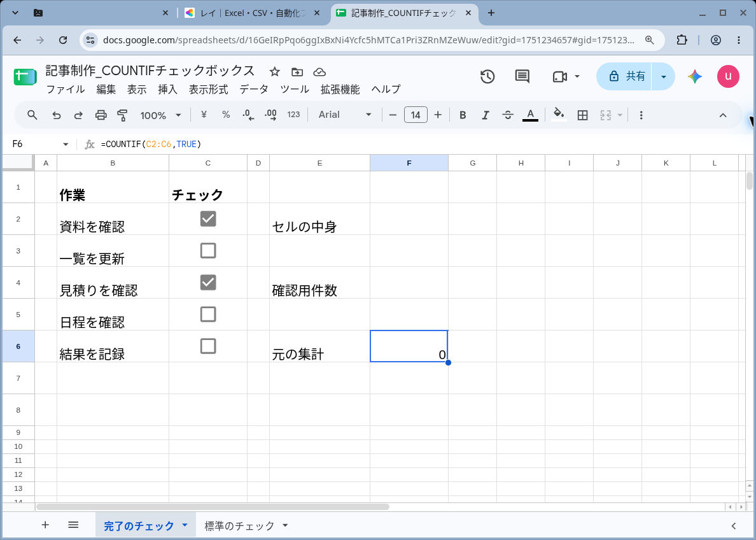Open the merge cells type dropdown arrow
Image resolution: width=756 pixels, height=540 pixels.
620,115
